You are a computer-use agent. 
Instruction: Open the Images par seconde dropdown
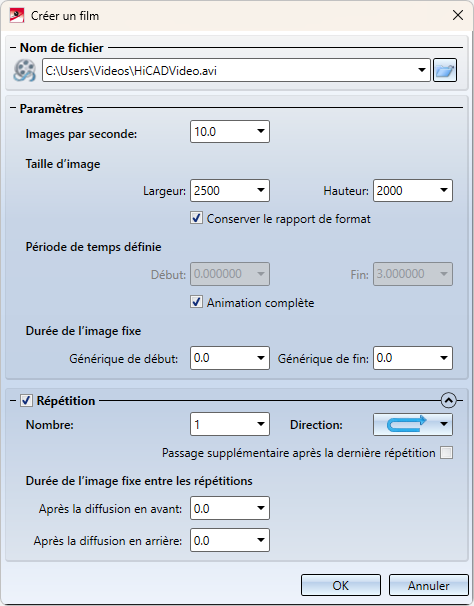261,131
